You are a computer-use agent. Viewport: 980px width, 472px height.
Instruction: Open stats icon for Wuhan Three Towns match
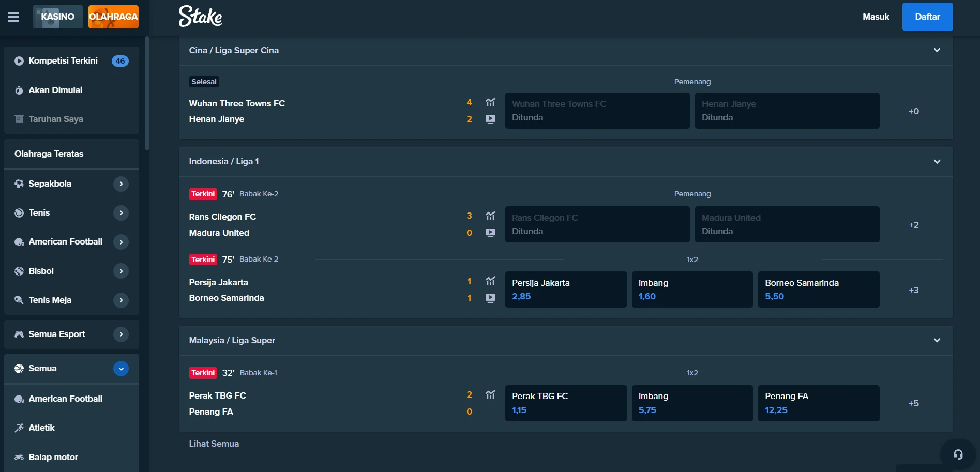(x=490, y=102)
